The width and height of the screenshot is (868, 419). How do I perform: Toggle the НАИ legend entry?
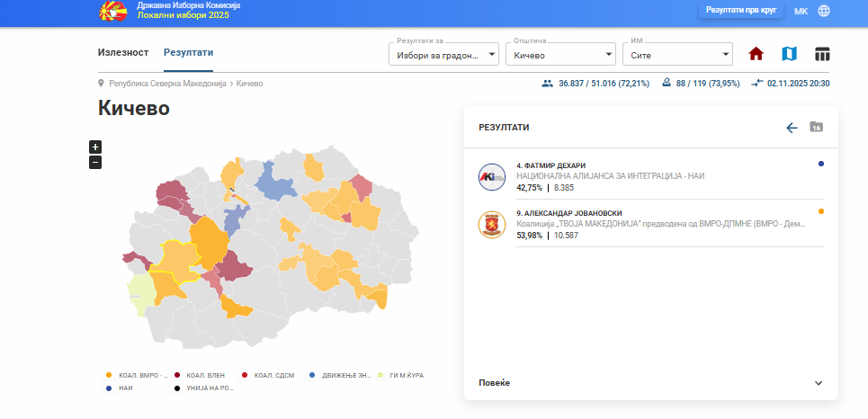[x=123, y=388]
